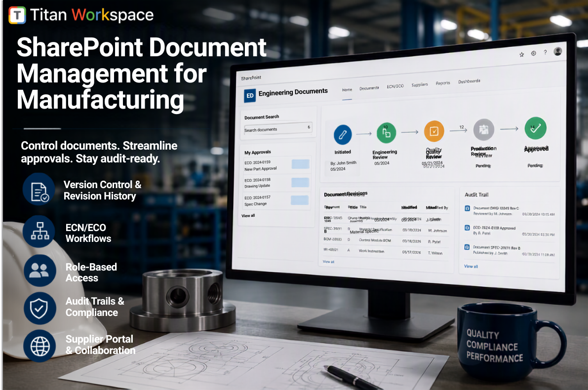
Task: Click third Audit Trail entry document icon
Action: (x=467, y=247)
